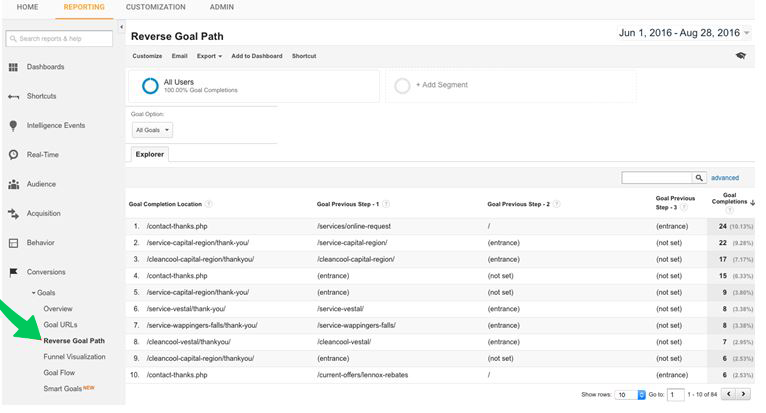Click the table search magnifier button
This screenshot has width=766, height=413.
coord(699,178)
